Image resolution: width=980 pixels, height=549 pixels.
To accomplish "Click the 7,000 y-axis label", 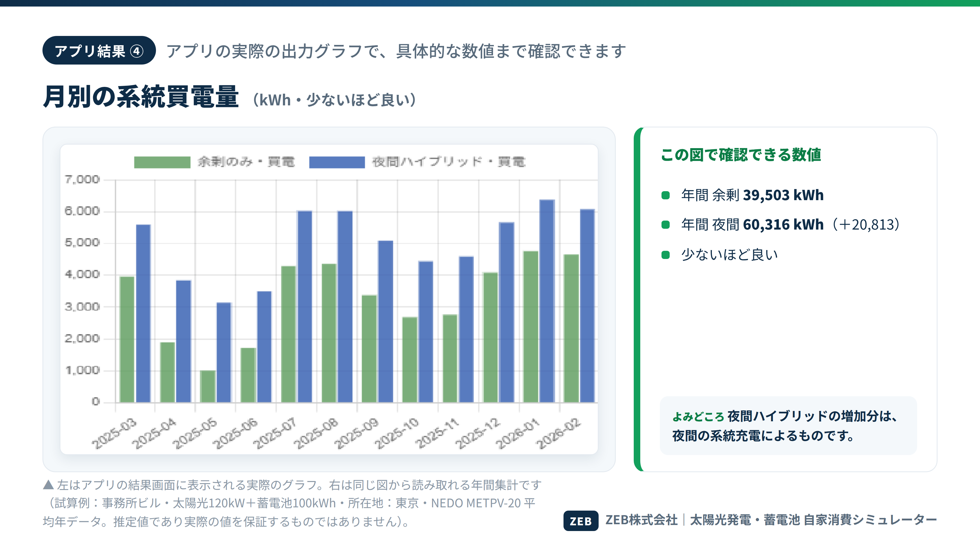I will [x=82, y=179].
